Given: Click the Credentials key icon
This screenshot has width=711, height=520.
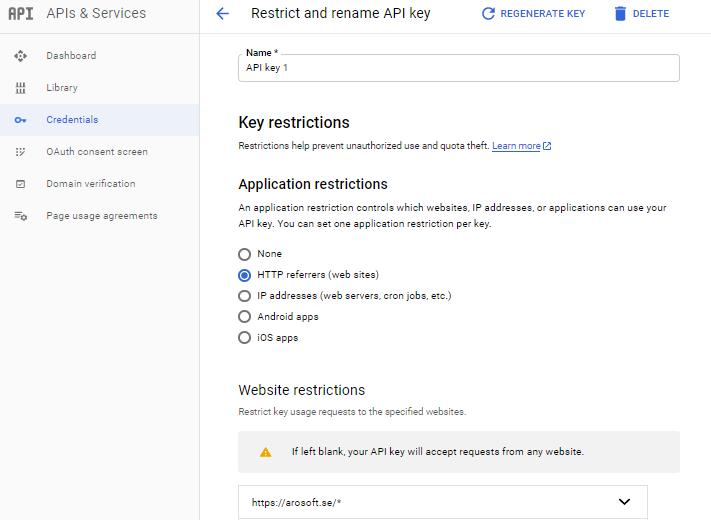Looking at the screenshot, I should click(20, 120).
